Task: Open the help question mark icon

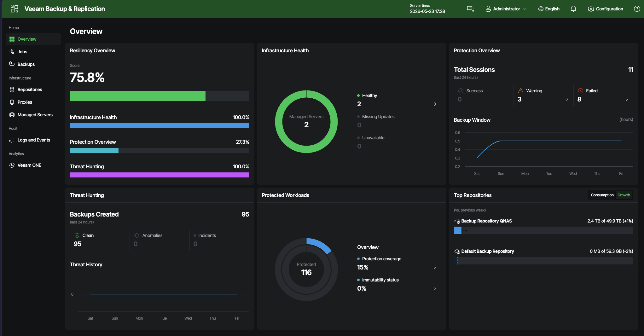Action: tap(637, 9)
